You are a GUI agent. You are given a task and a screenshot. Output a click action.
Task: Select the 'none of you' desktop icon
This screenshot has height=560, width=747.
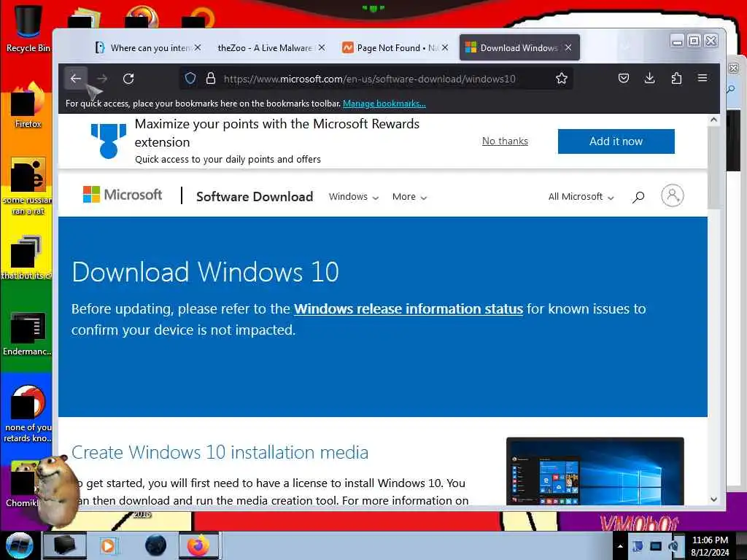coord(27,413)
